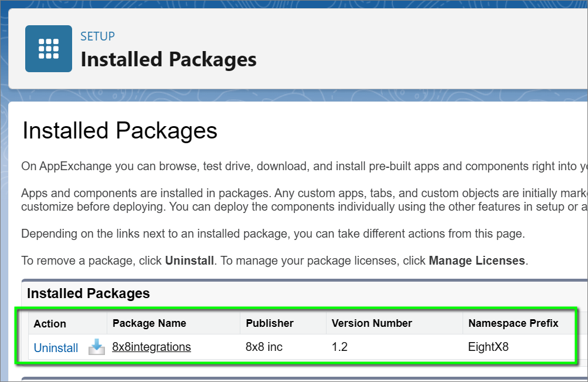This screenshot has width=588, height=382.
Task: Select the version number 1.2 cell
Action: (x=339, y=347)
